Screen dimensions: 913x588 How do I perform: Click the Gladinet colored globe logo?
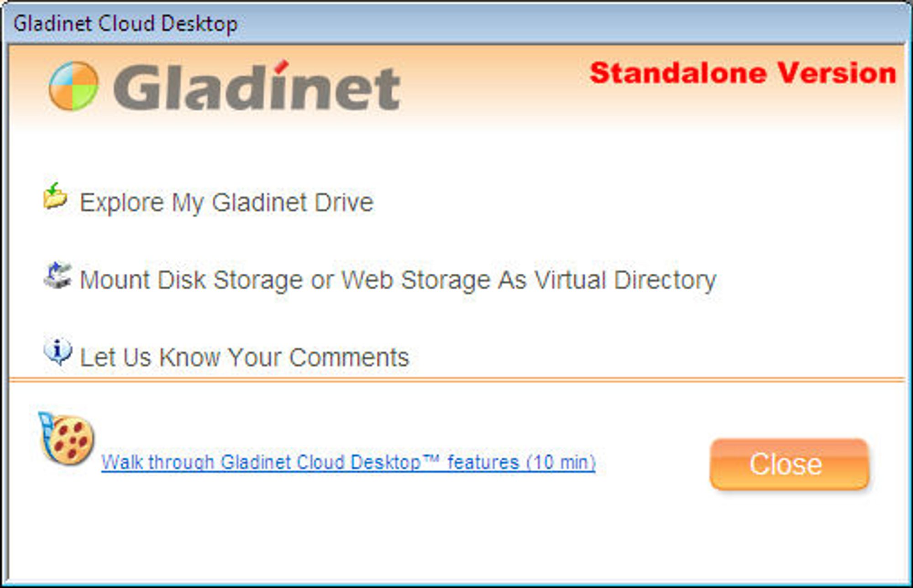point(73,86)
